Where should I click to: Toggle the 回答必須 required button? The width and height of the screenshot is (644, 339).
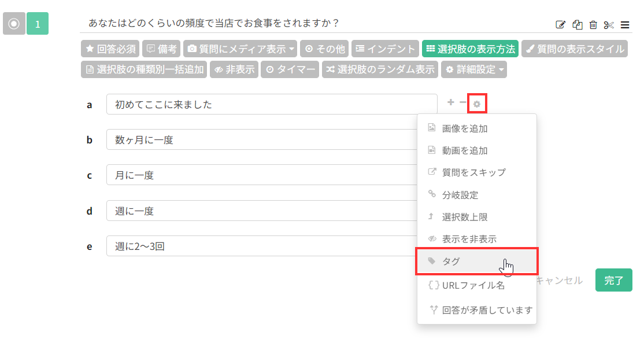tap(110, 49)
